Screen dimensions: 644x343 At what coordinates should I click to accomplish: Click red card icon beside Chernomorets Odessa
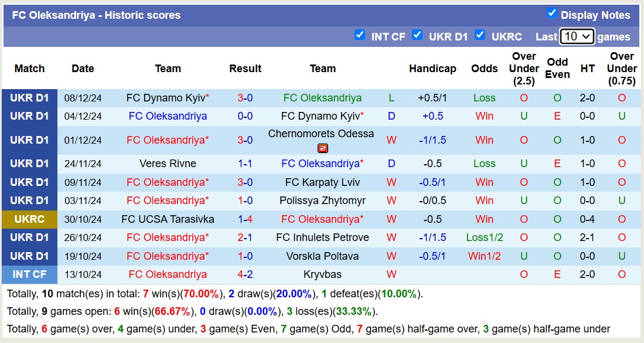323,148
